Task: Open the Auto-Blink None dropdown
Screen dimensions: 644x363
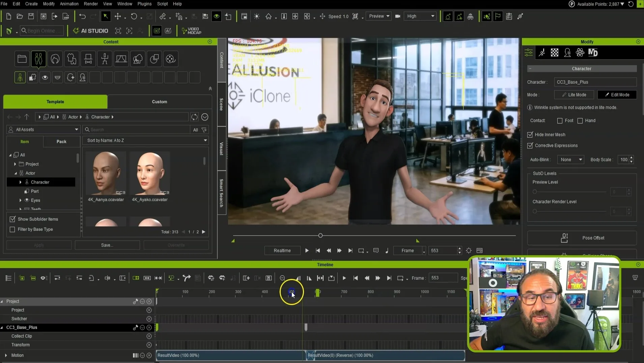Action: pyautogui.click(x=571, y=160)
